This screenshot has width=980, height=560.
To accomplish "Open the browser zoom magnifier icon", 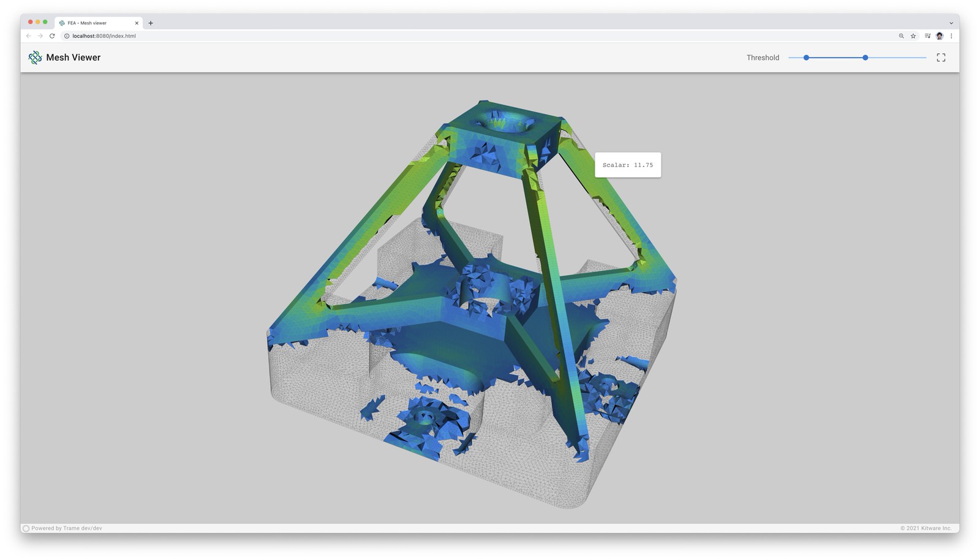I will pyautogui.click(x=901, y=36).
